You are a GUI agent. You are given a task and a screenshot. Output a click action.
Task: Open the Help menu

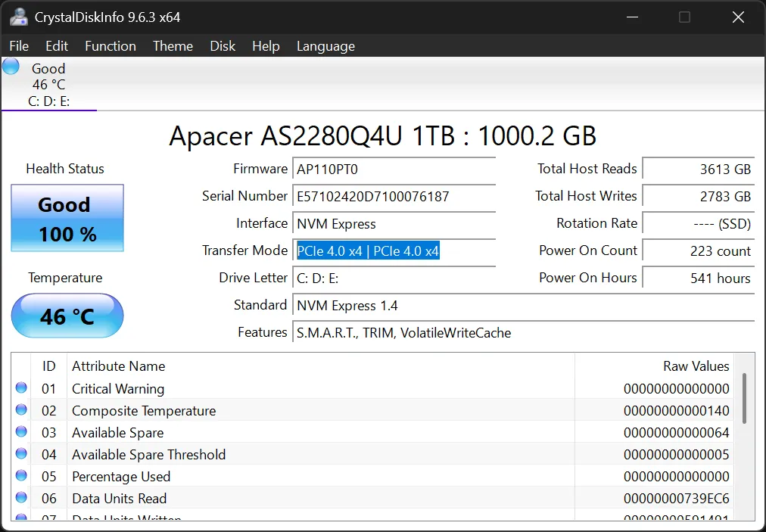pos(266,46)
